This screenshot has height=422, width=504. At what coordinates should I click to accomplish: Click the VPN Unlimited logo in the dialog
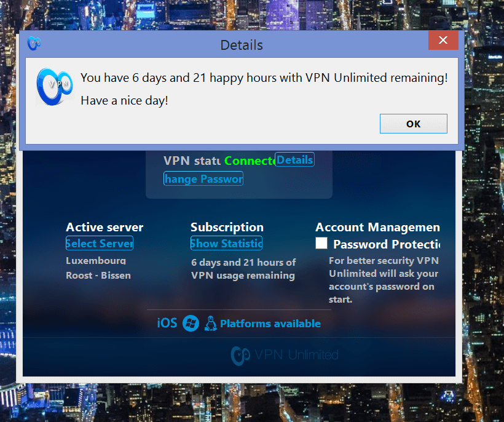53,86
